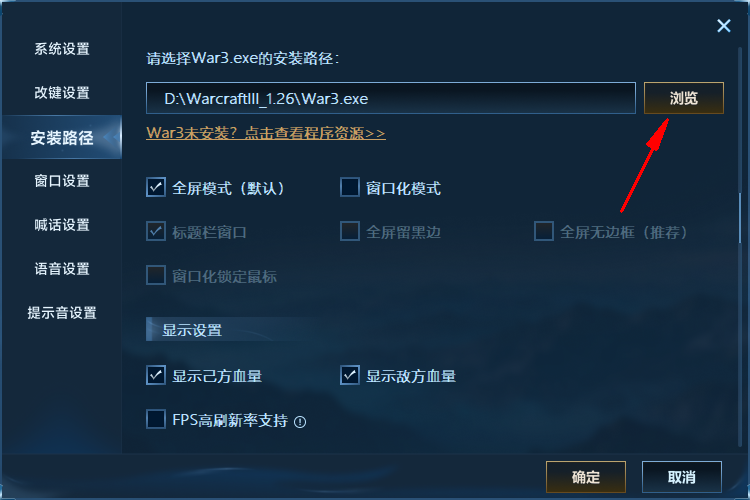Click the War3.exe install path field
The height and width of the screenshot is (500, 750).
coord(391,98)
